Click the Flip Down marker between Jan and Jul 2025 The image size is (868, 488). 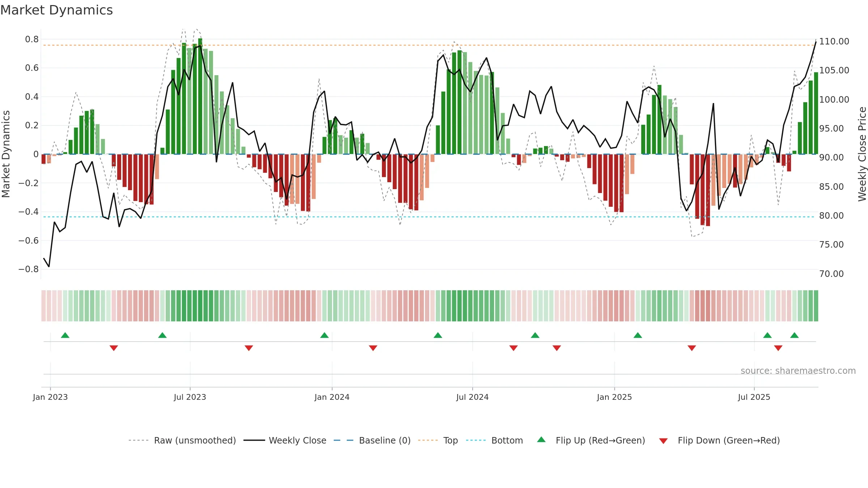pyautogui.click(x=692, y=348)
